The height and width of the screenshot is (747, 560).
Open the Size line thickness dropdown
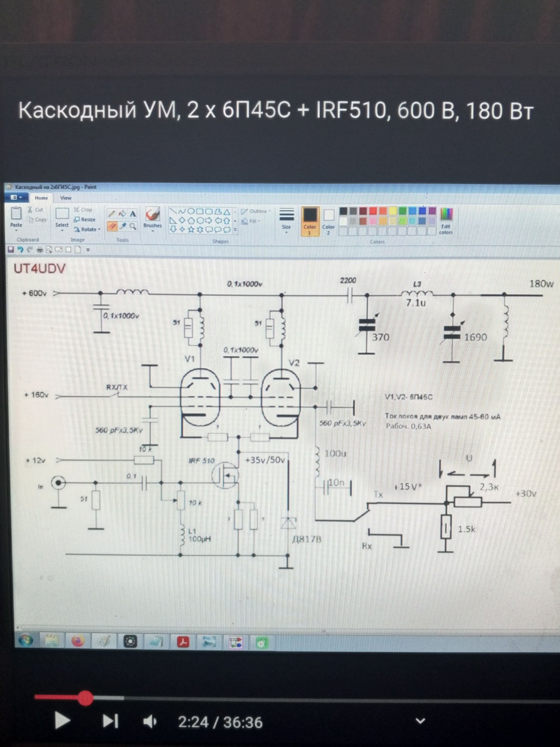tap(286, 220)
